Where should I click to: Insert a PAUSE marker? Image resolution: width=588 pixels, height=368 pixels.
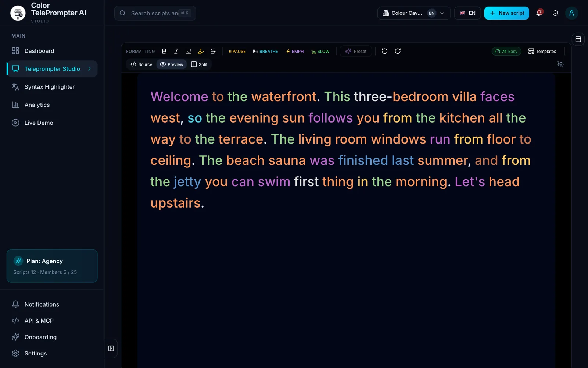tap(237, 52)
